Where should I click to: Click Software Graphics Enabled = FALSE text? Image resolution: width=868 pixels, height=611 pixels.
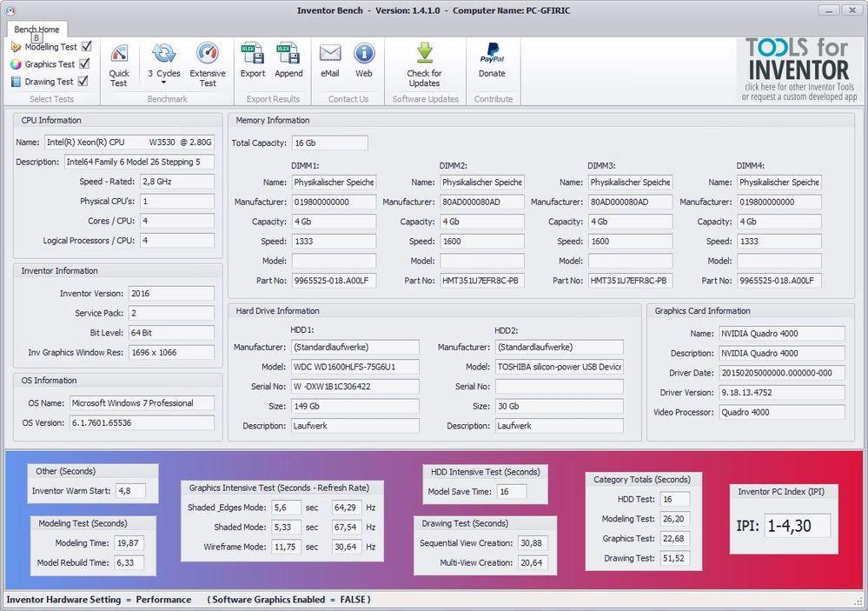click(x=289, y=600)
